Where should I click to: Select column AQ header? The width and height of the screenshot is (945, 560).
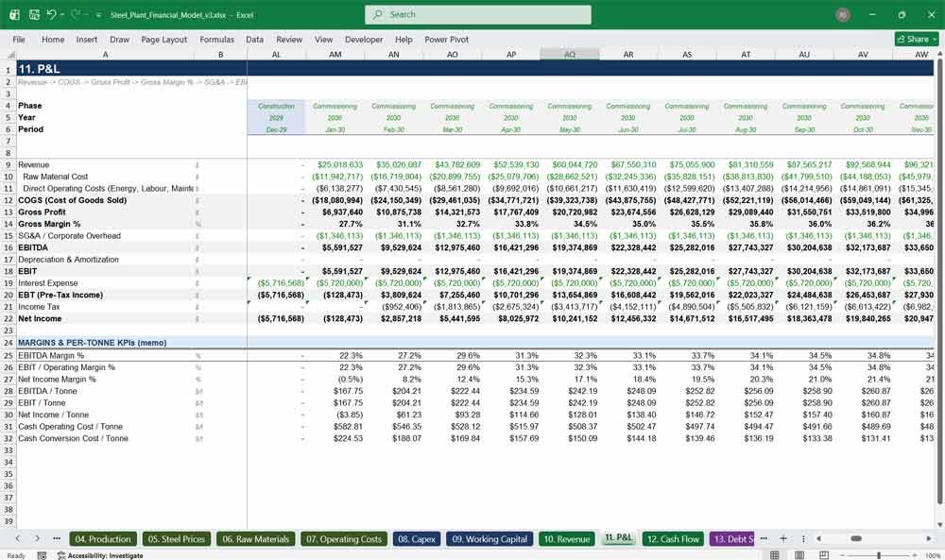point(570,54)
